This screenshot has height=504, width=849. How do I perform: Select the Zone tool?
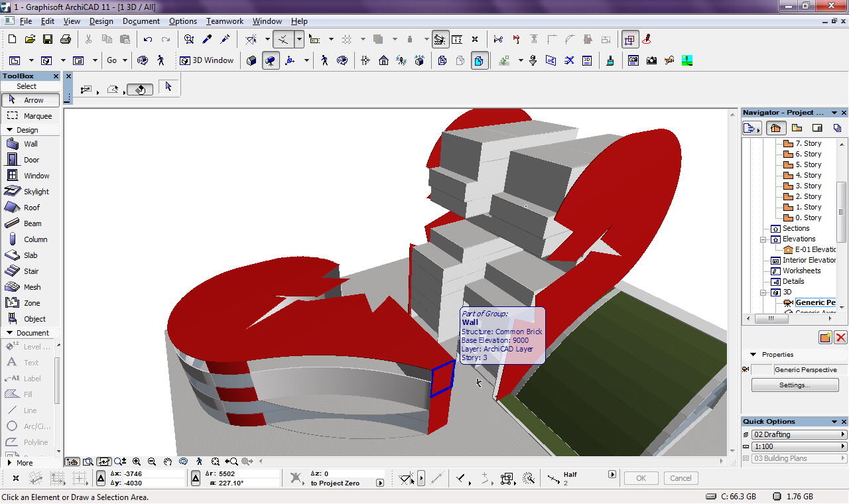[x=31, y=303]
